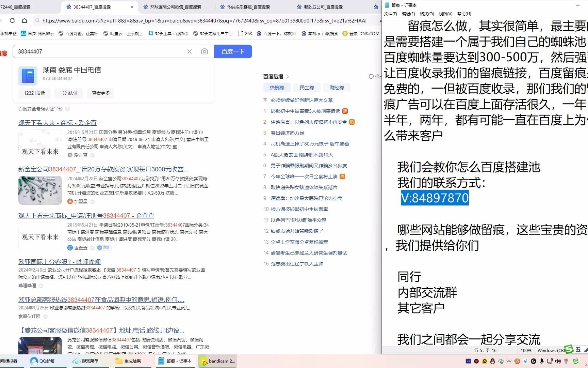
Task: Click the phone number result icon
Action: [x=28, y=76]
